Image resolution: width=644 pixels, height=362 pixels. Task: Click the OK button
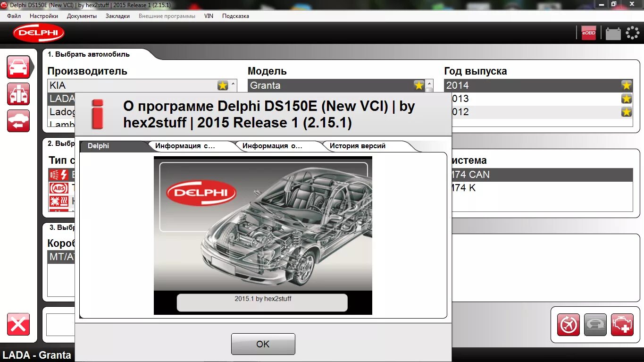tap(263, 344)
